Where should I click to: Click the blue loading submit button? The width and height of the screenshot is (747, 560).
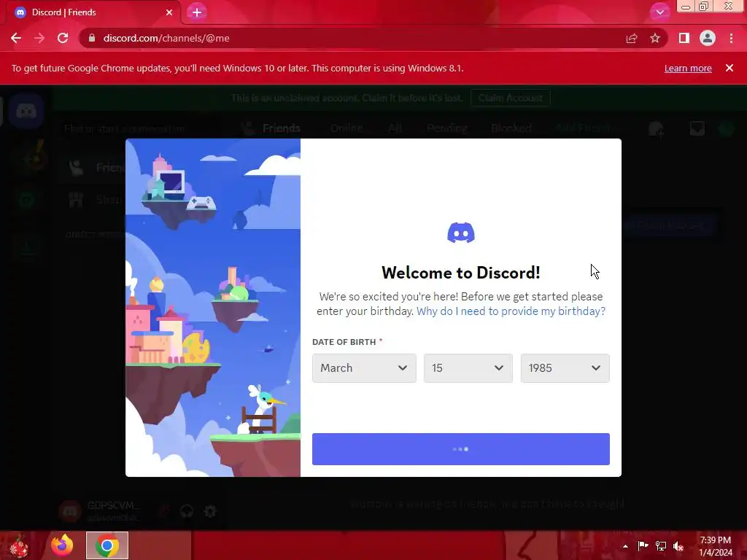click(461, 449)
